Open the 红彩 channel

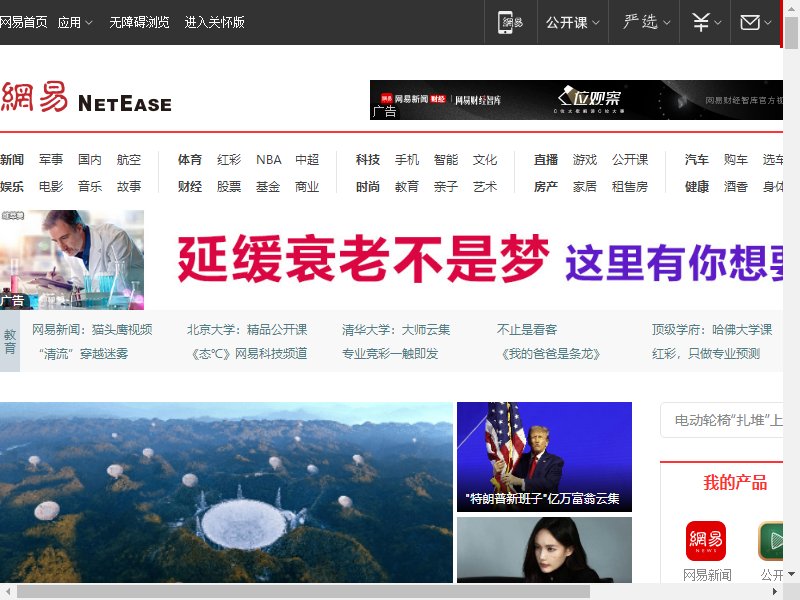229,160
